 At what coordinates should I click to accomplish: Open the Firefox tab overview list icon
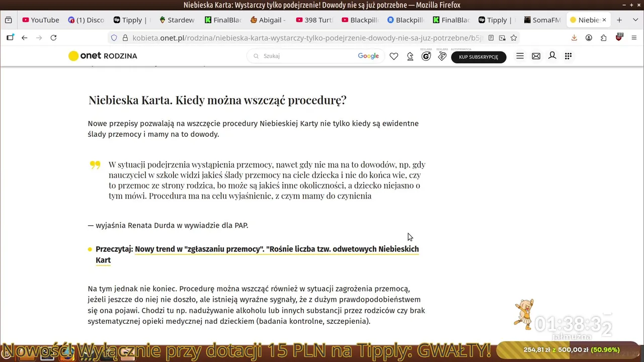[8, 20]
